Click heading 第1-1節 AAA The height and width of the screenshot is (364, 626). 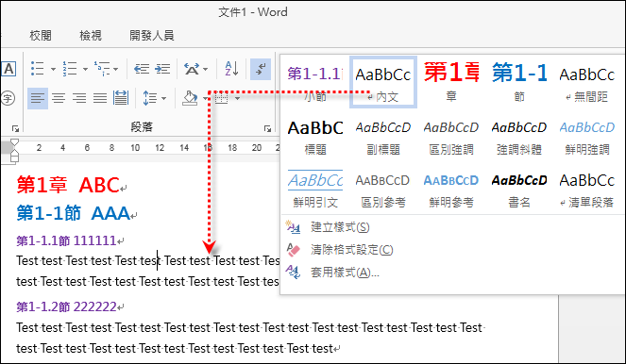[73, 213]
